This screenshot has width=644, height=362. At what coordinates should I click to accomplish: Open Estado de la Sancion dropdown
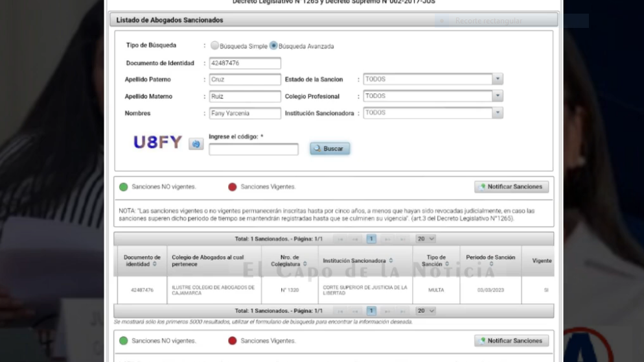(x=497, y=79)
